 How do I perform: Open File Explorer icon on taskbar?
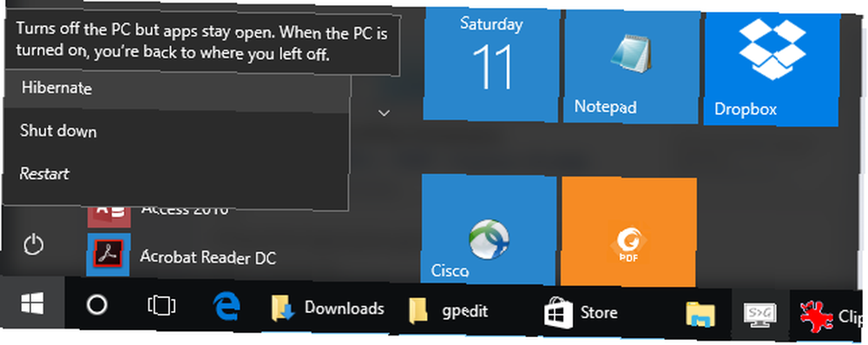700,315
